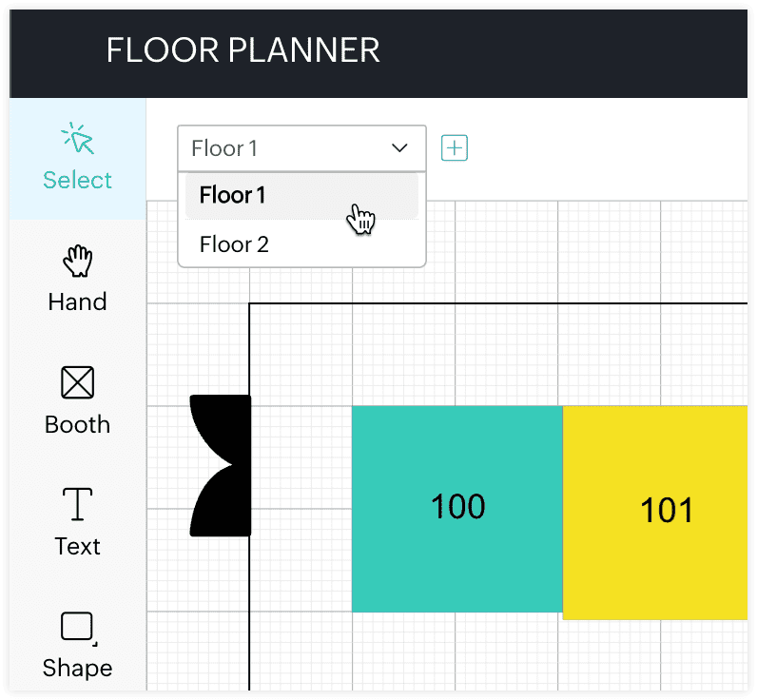Click the FLOOR PLANNER header title
Viewport: 757px width, 700px height.
click(243, 49)
